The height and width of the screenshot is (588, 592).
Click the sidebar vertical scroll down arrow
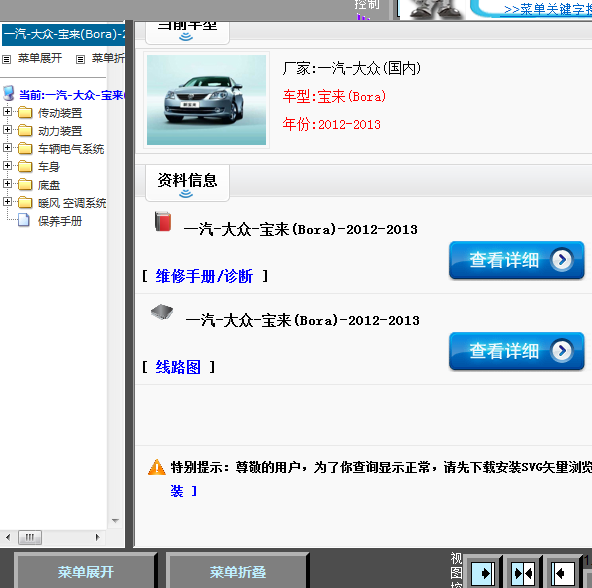pyautogui.click(x=116, y=521)
